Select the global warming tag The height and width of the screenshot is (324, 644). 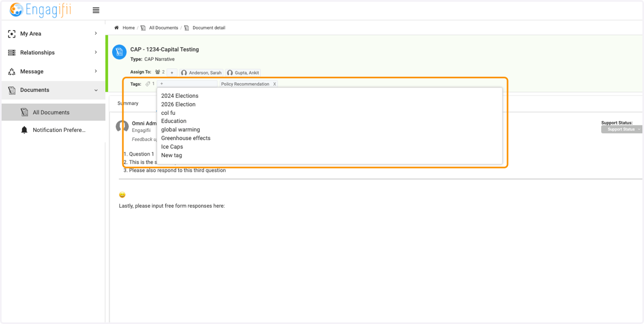[x=180, y=130]
